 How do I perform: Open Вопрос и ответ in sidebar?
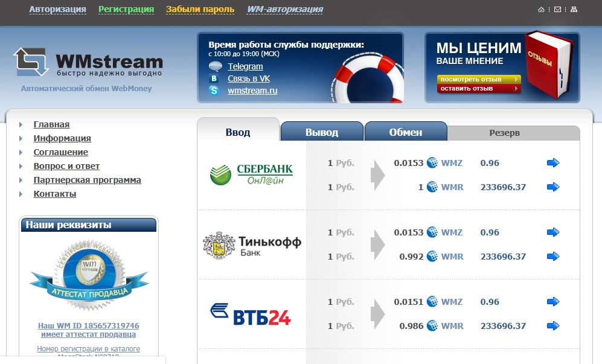tap(66, 166)
